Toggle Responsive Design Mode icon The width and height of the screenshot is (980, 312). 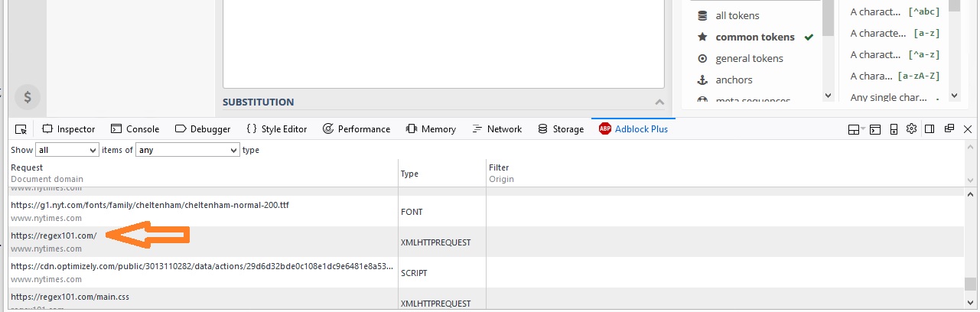(x=894, y=129)
